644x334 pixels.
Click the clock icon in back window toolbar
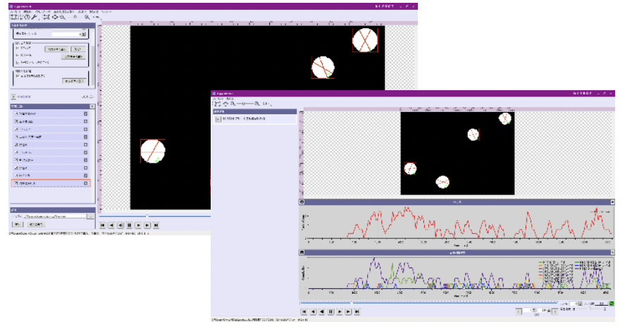tap(27, 17)
